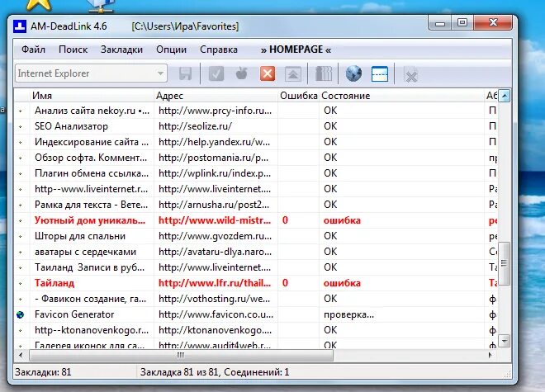Select the Фавикон создание bookmark

click(x=90, y=299)
